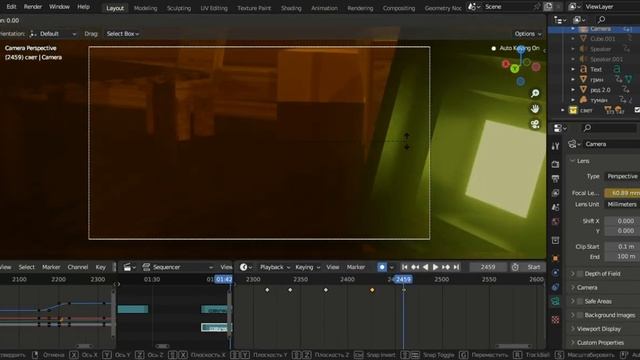Switch to the Modeling workspace tab
This screenshot has height=360, width=640.
pos(145,8)
